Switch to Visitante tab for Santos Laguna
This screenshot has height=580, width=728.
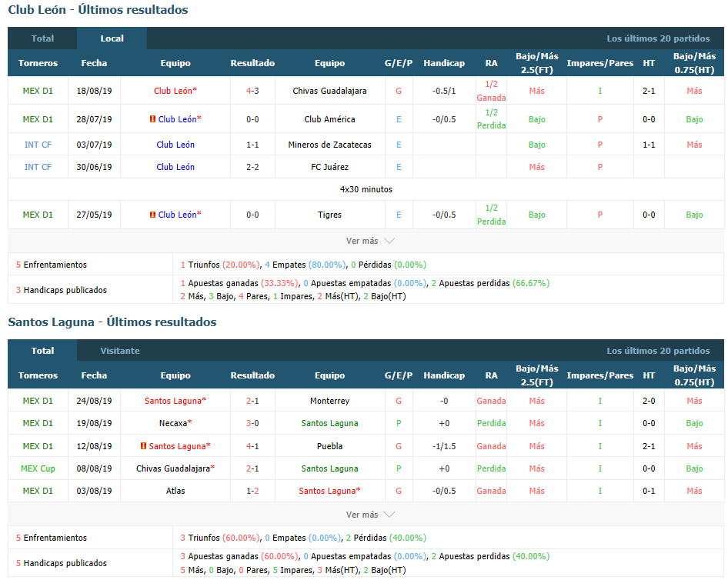click(x=120, y=351)
